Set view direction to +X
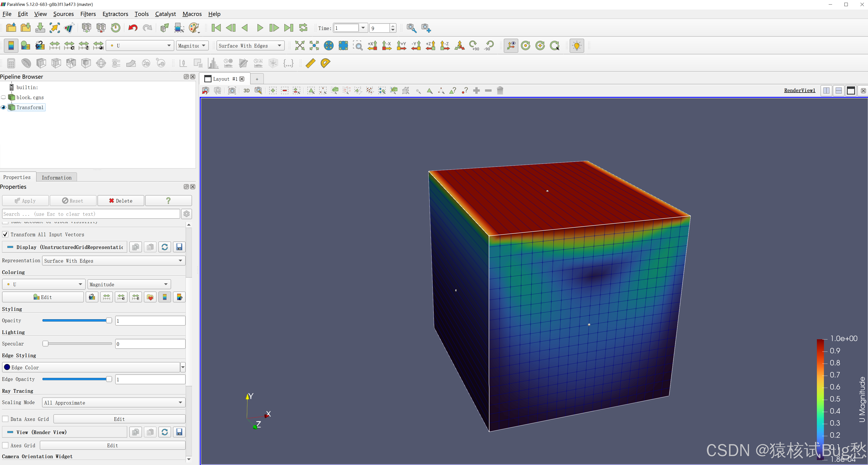The image size is (868, 465). click(x=372, y=45)
